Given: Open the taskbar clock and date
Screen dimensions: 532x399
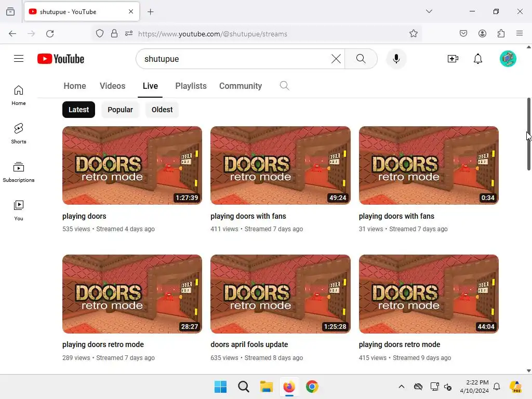Looking at the screenshot, I should (x=474, y=387).
